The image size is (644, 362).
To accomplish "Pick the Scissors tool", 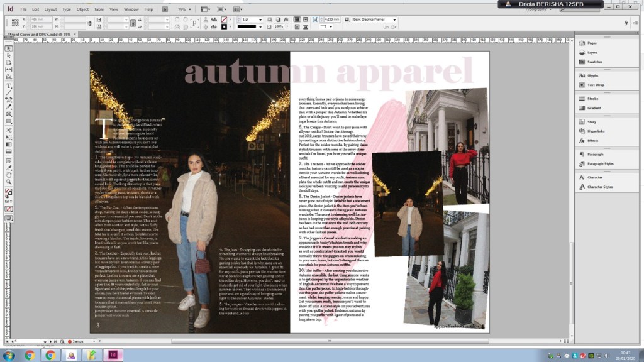I will tap(9, 129).
